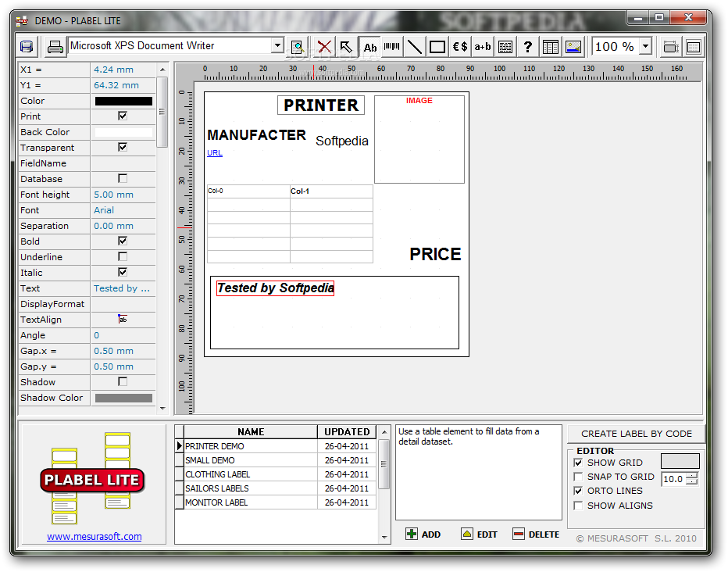Click the UPDATED column header
This screenshot has width=728, height=572.
[x=347, y=432]
